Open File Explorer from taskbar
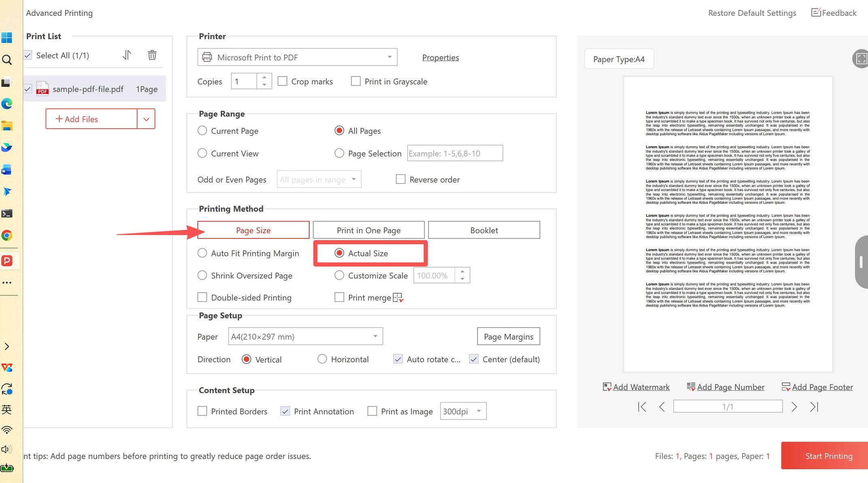868x483 pixels. (7, 126)
